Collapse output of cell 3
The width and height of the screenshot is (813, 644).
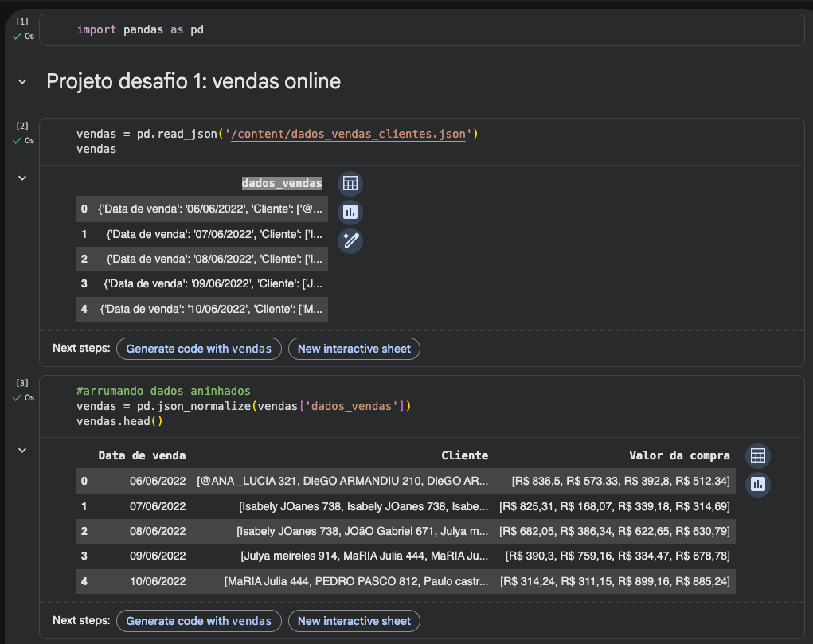pyautogui.click(x=22, y=451)
